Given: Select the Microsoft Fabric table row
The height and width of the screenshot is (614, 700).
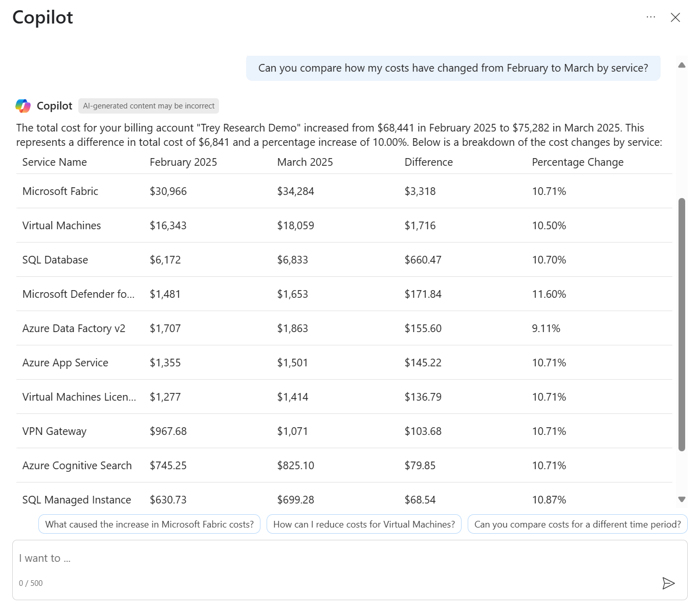Looking at the screenshot, I should click(344, 191).
